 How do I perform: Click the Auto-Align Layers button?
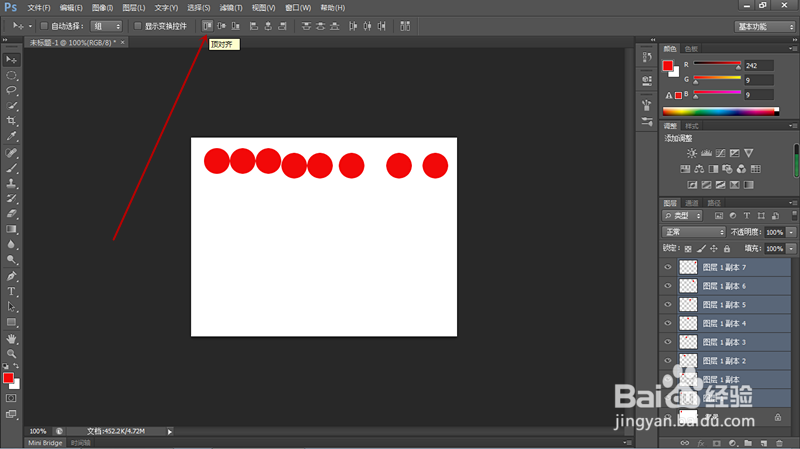405,26
